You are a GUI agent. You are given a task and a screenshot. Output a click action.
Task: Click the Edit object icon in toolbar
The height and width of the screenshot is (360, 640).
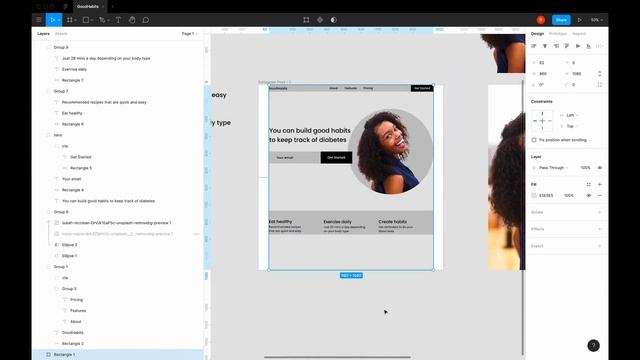[x=306, y=20]
